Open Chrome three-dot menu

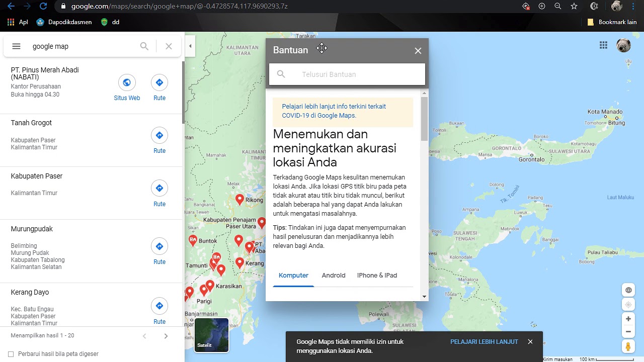(x=633, y=6)
